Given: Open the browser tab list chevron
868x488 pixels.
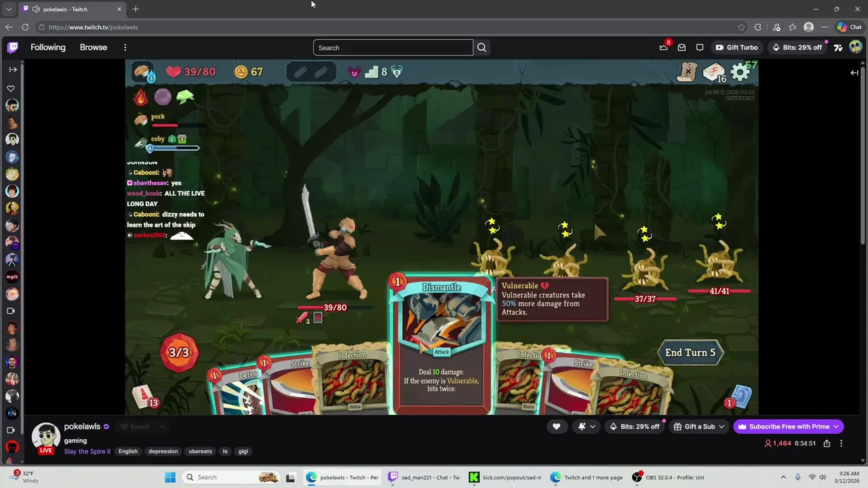Looking at the screenshot, I should pyautogui.click(x=8, y=9).
